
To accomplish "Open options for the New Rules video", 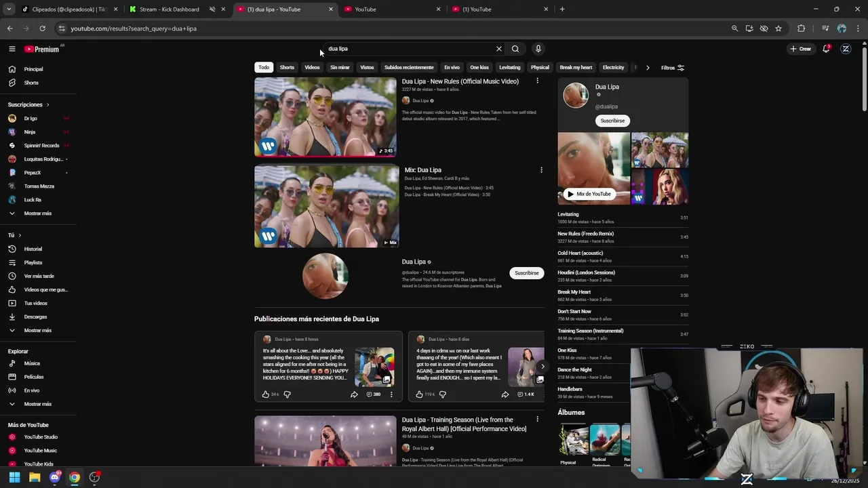I will [537, 81].
